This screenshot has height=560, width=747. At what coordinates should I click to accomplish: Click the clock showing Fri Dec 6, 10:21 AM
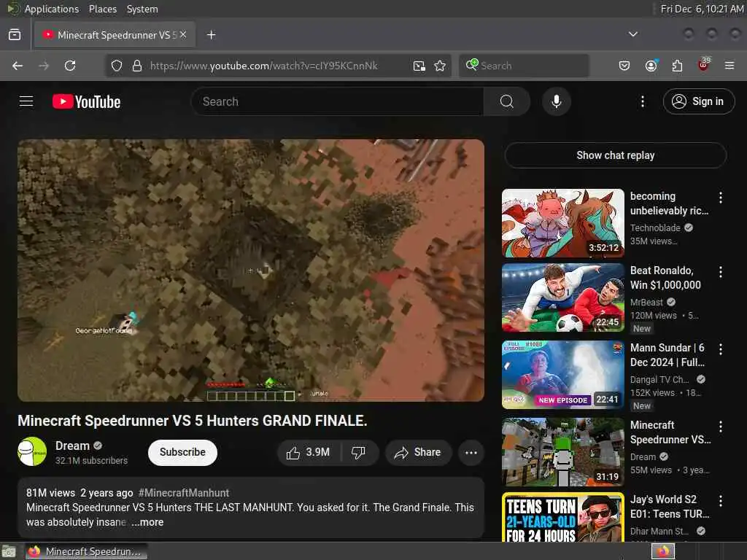(702, 9)
